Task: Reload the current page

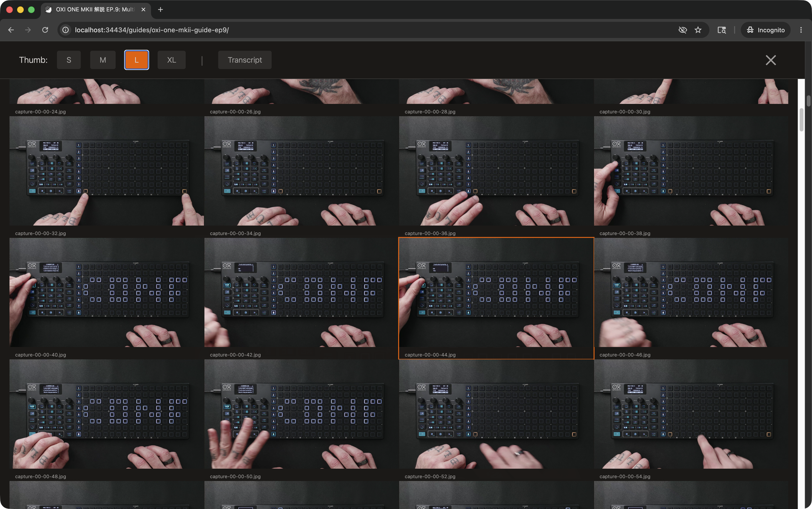Action: point(45,30)
